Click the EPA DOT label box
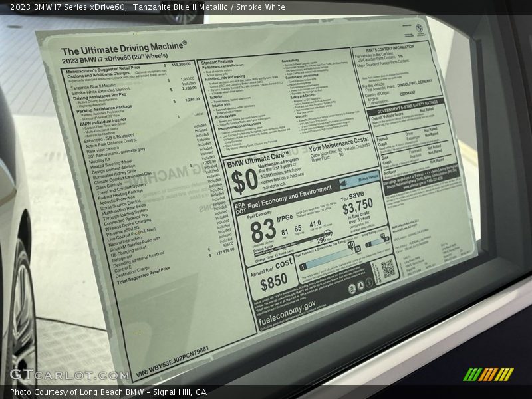532x399 pixels. [x=239, y=207]
